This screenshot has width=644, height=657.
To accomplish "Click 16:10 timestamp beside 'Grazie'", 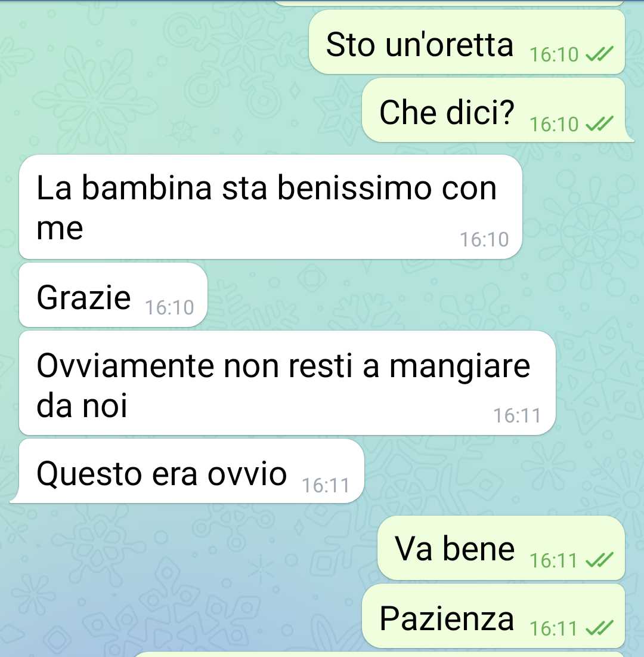I will tap(169, 307).
